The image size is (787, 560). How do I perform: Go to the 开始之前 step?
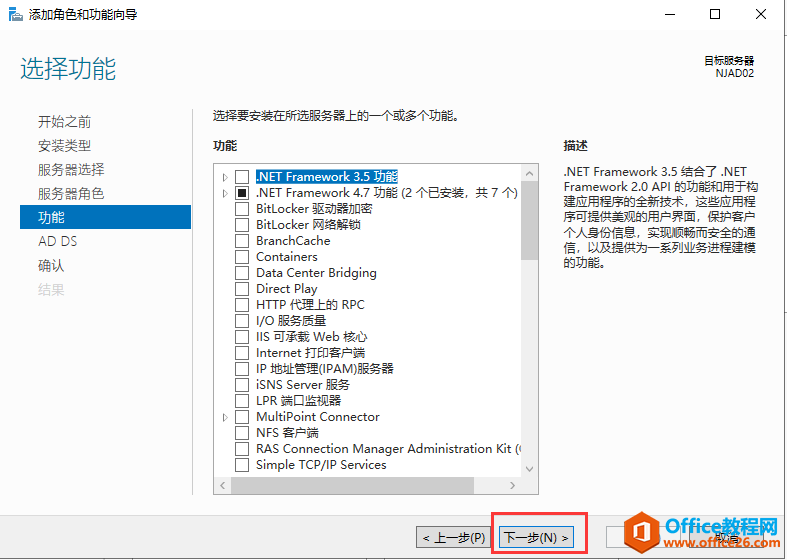64,121
